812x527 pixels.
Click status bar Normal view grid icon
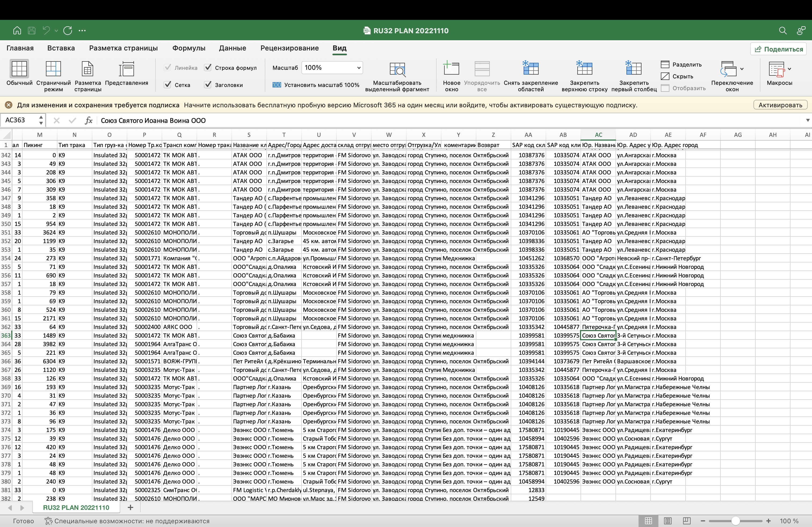[648, 521]
